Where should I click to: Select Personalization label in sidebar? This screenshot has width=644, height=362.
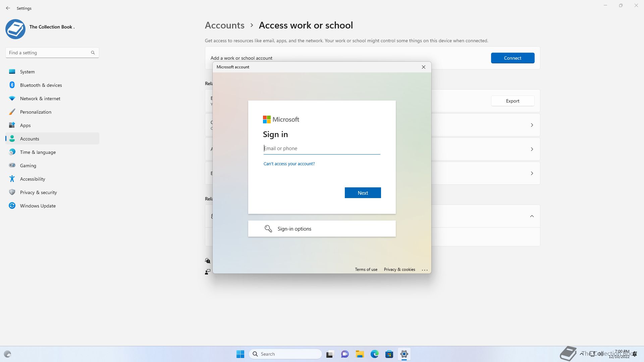[x=36, y=112]
